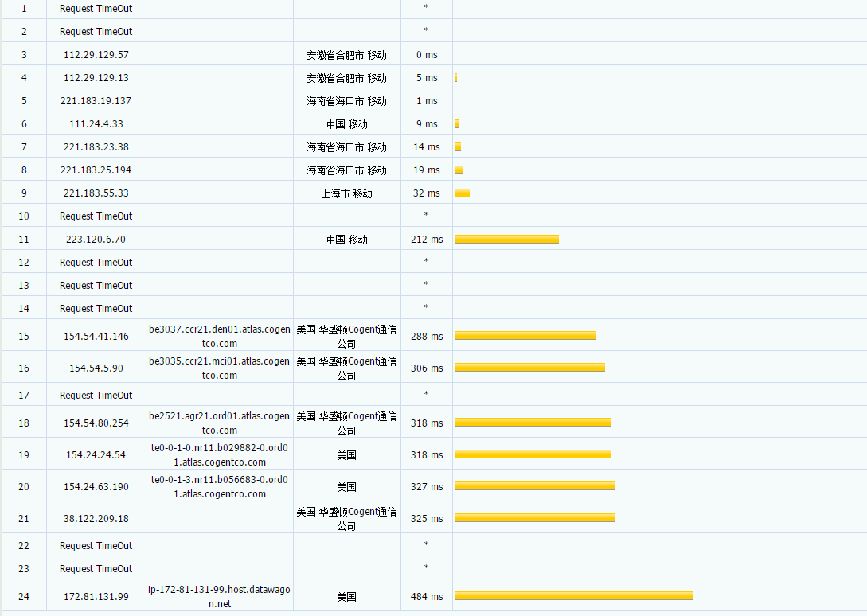
Task: Click the latency bar for hop 9
Action: pyautogui.click(x=463, y=193)
